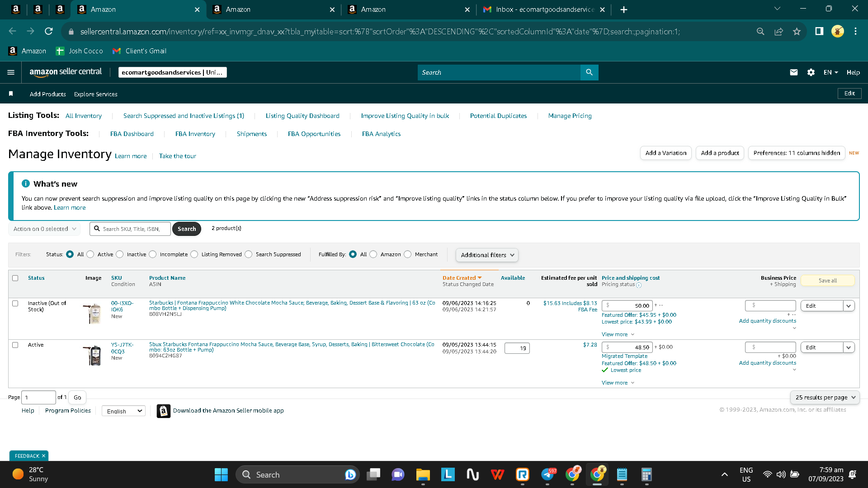Filter Fulfilled By Amazon radio

coord(373,254)
